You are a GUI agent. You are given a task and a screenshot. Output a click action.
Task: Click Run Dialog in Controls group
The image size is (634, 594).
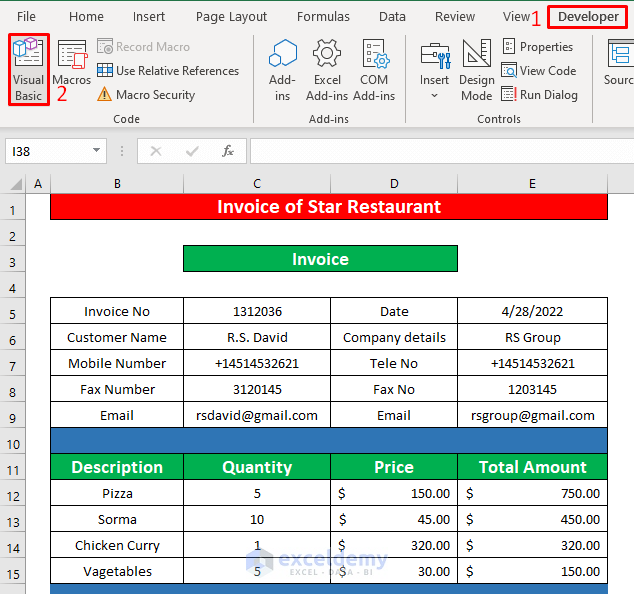click(x=539, y=95)
